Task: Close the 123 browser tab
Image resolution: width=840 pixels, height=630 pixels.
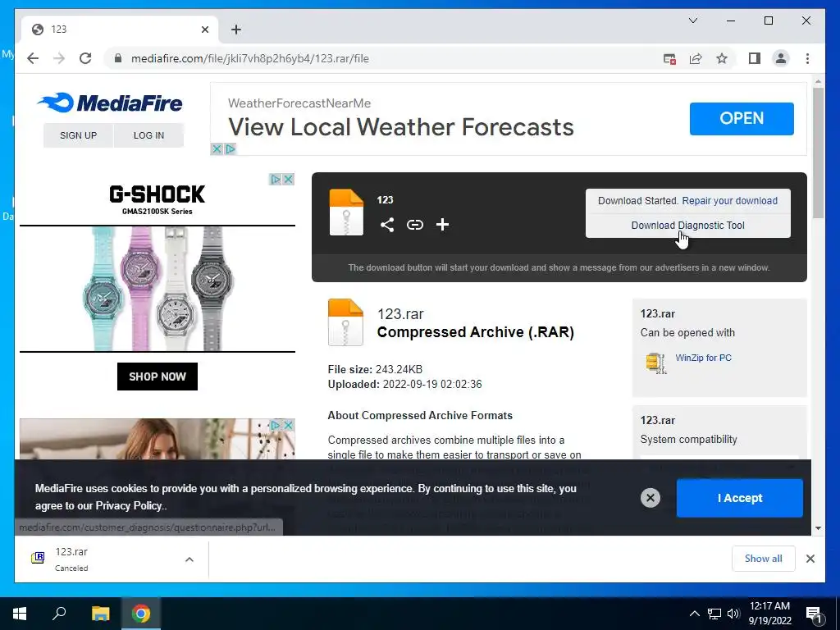Action: [204, 30]
